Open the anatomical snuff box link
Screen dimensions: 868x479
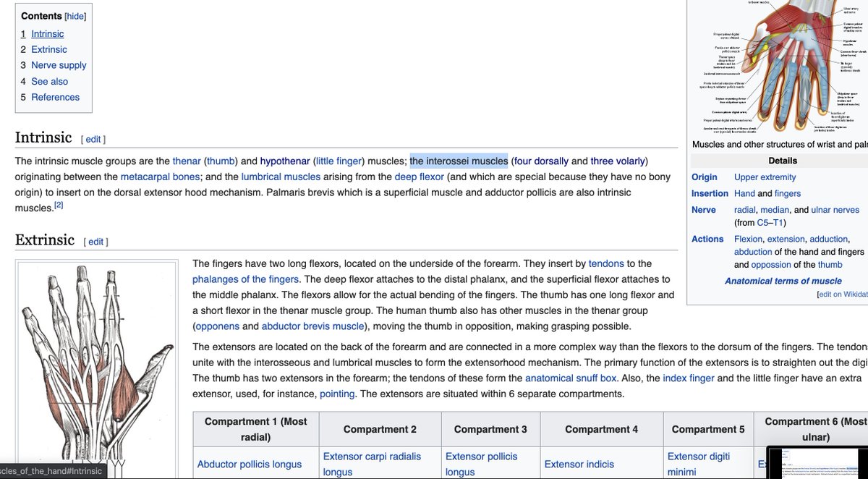[x=571, y=378]
